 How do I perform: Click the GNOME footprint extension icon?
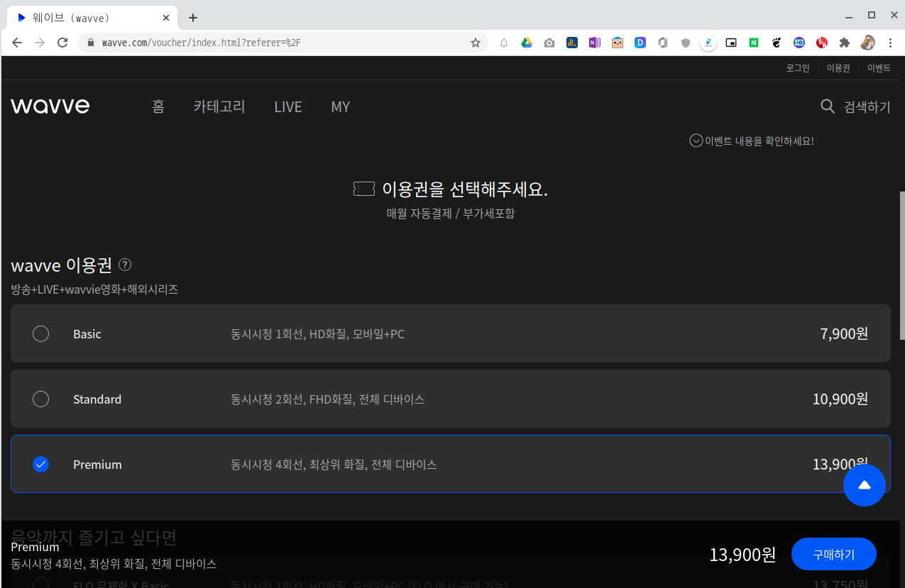(777, 43)
